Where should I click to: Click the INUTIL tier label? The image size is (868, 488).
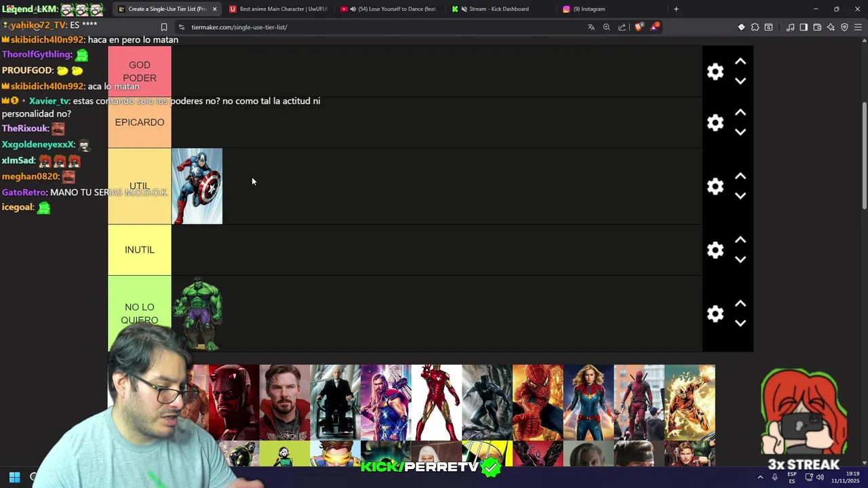(140, 250)
